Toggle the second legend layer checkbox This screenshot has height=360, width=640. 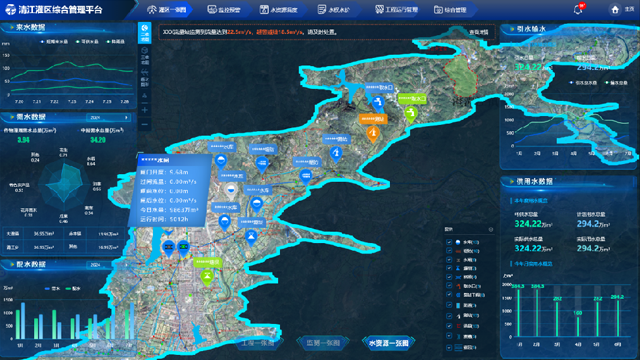point(449,251)
